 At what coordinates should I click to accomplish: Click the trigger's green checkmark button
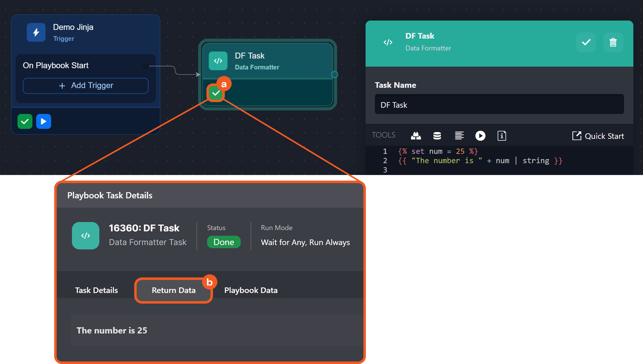tap(25, 121)
